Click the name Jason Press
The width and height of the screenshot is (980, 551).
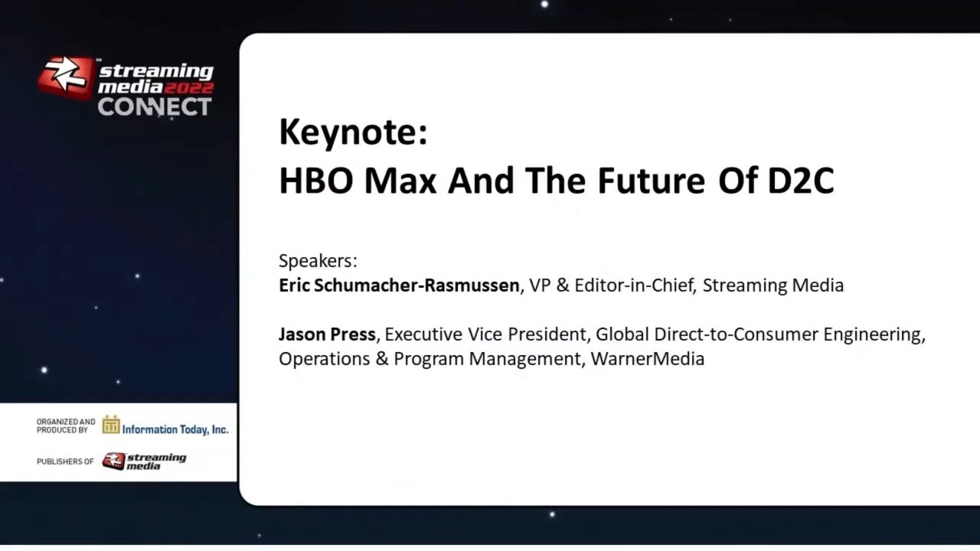(x=327, y=334)
